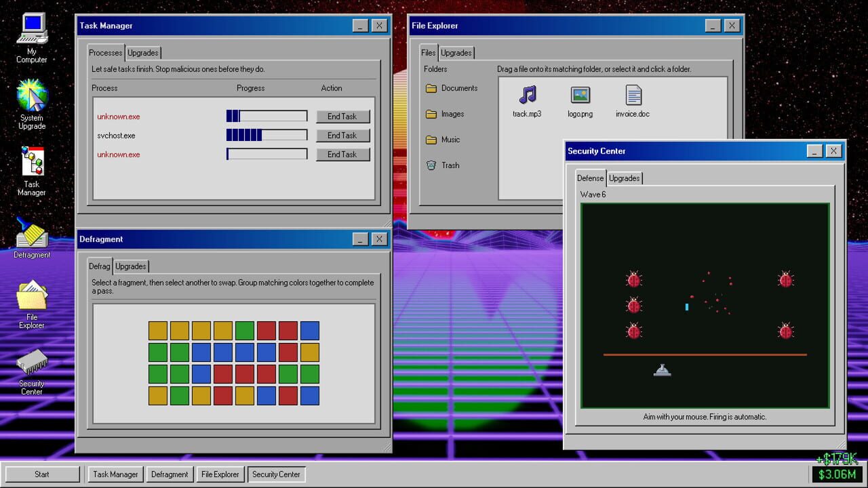Click the turret in Security Center
The image size is (868, 488).
663,370
